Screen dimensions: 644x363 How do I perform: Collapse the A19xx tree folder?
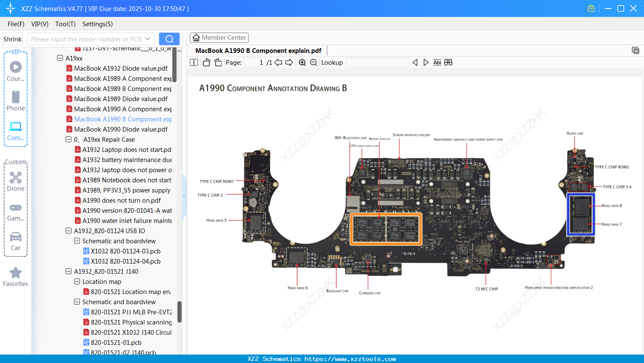pyautogui.click(x=60, y=58)
